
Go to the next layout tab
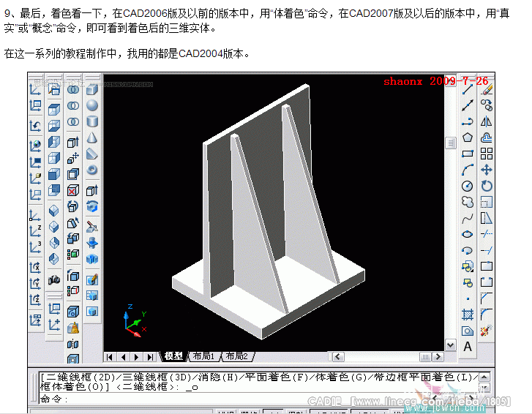pos(136,357)
